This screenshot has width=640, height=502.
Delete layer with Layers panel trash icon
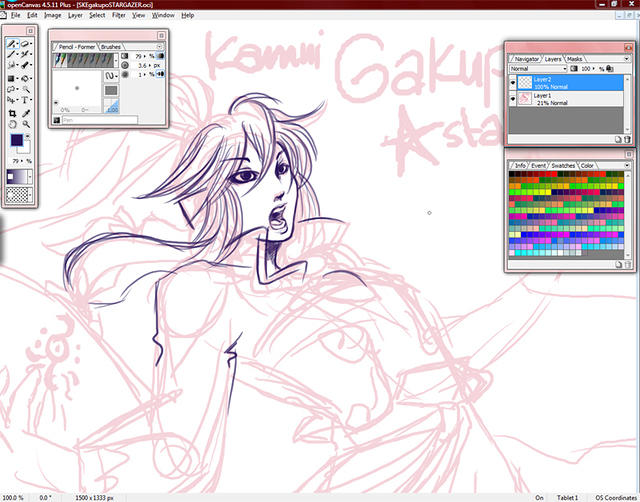click(x=627, y=140)
